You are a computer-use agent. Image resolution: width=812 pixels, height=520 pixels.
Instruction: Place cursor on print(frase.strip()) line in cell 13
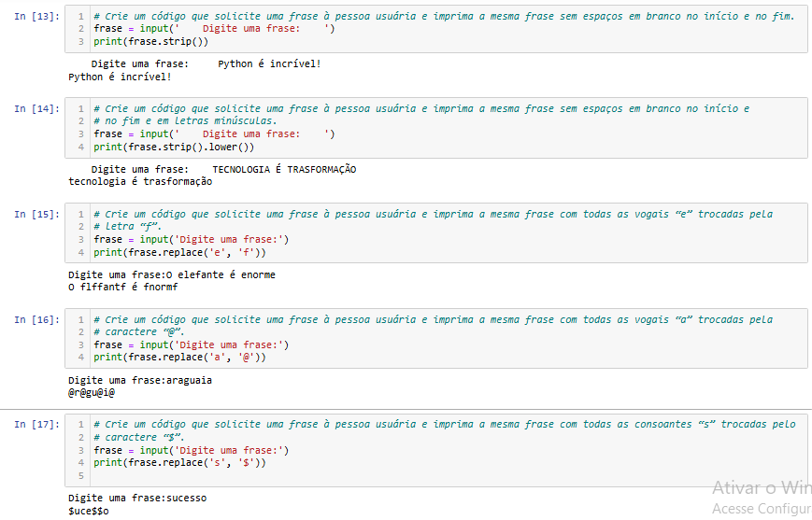pyautogui.click(x=150, y=42)
